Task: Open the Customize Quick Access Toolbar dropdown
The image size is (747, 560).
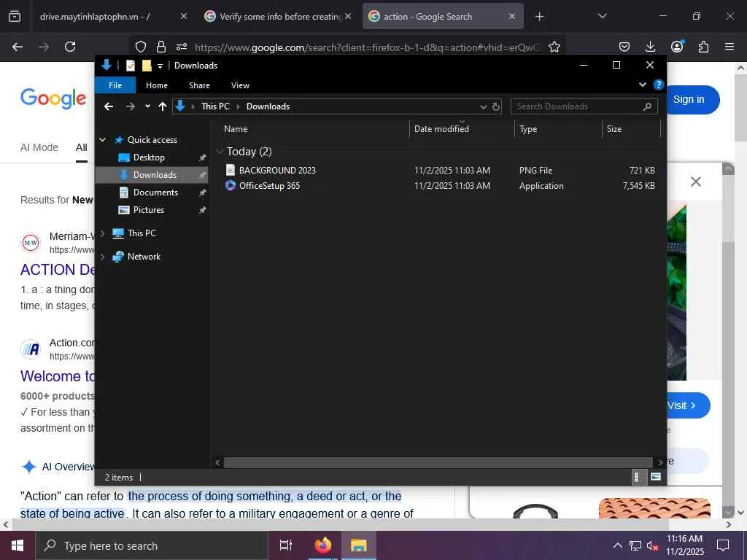Action: (x=160, y=66)
